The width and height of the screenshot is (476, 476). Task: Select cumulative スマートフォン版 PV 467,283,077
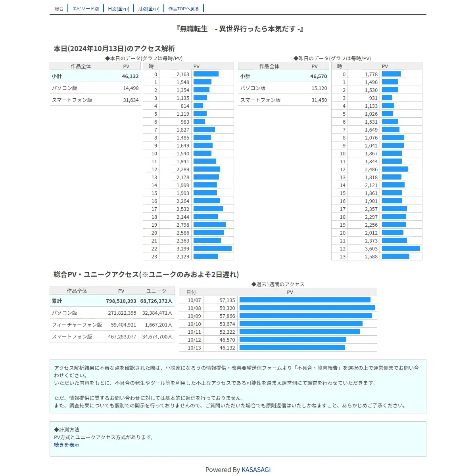[122, 337]
